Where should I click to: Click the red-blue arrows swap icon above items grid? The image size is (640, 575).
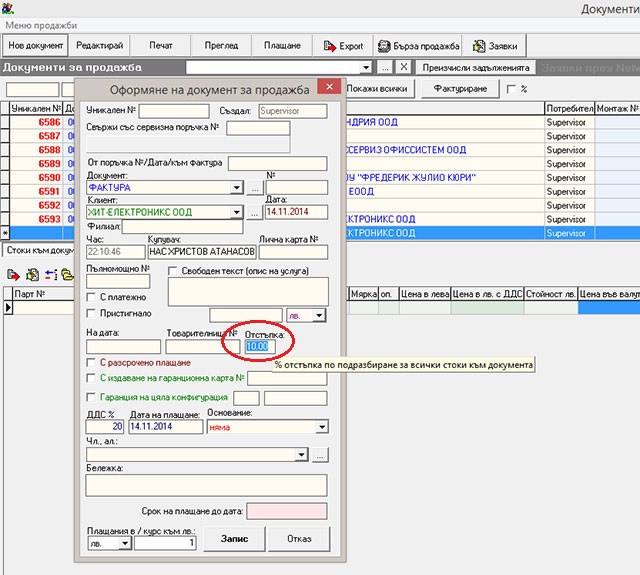click(x=51, y=275)
